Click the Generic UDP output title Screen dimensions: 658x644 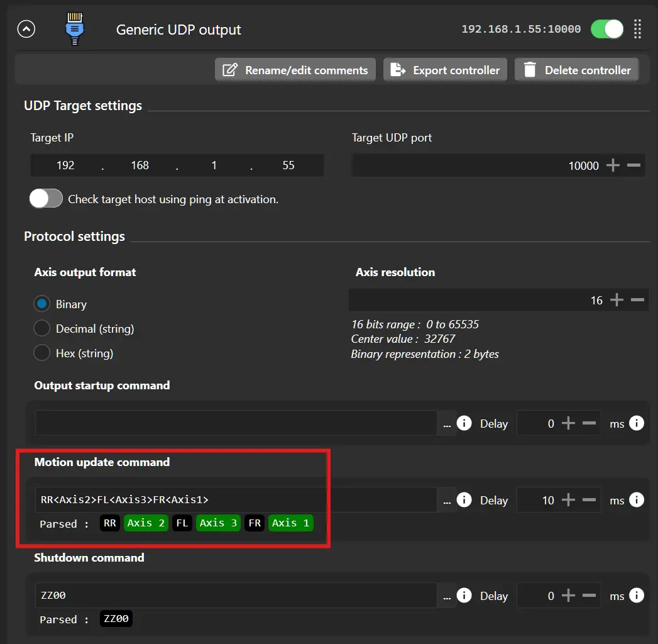pos(178,30)
